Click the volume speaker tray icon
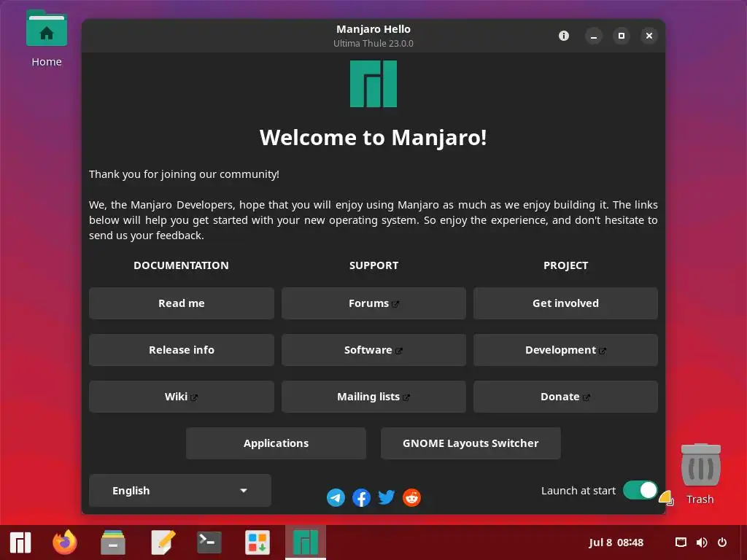This screenshot has width=747, height=560. click(702, 542)
